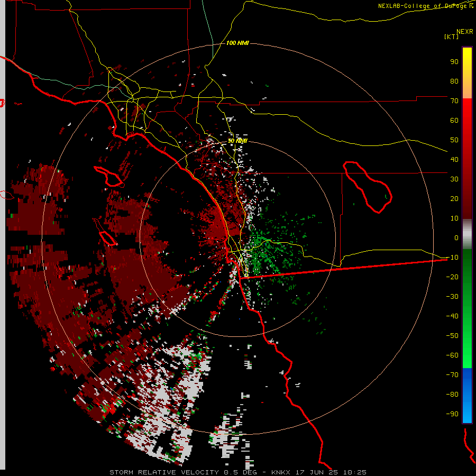Viewport: 476px width, 476px height.
Task: Click the -10 value on velocity scale
Action: coord(452,258)
